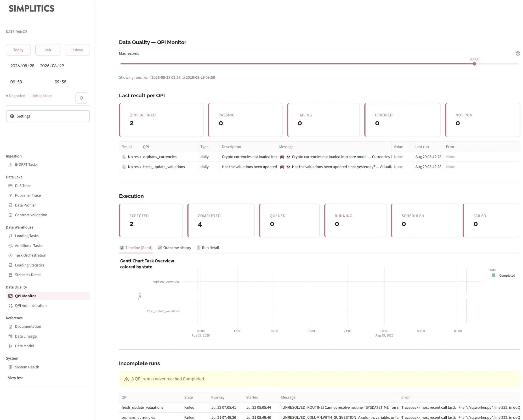Open Task Orchestration
Screen dimensions: 523x420
point(30,255)
